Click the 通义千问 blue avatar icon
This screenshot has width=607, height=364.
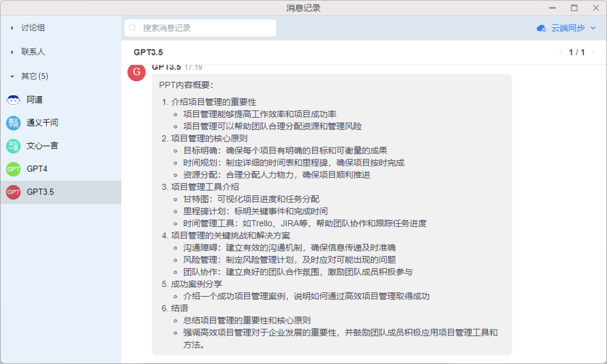13,123
